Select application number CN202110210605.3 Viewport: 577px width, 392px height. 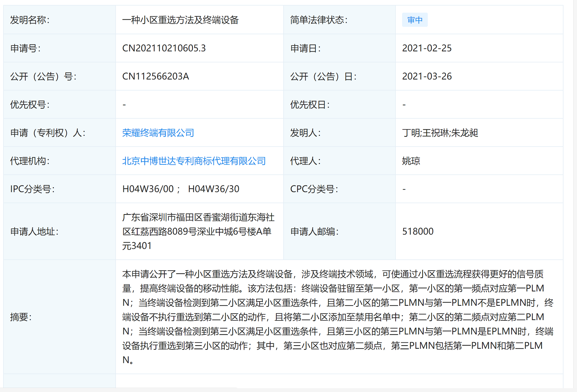coord(164,48)
